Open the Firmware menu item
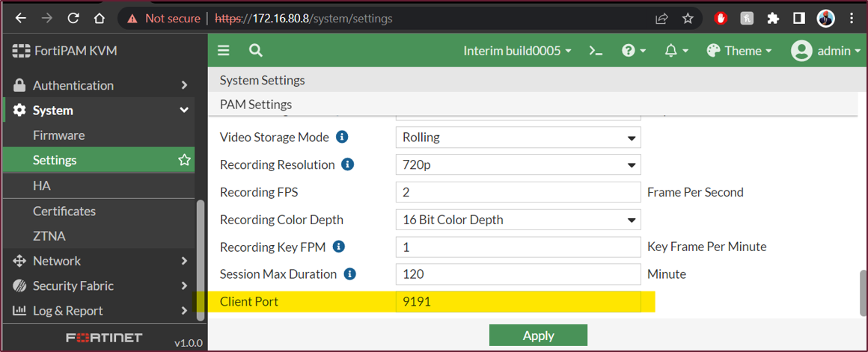 pyautogui.click(x=58, y=135)
